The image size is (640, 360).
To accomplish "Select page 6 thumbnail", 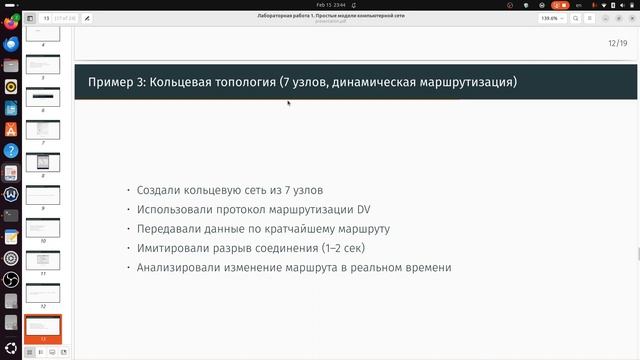I will tap(43, 97).
